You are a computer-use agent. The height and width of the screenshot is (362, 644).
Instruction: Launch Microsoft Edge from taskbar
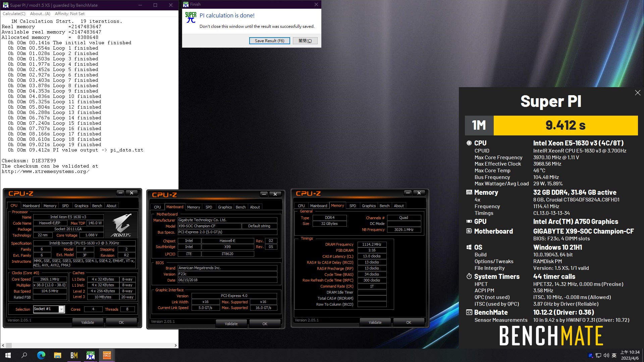tap(41, 355)
